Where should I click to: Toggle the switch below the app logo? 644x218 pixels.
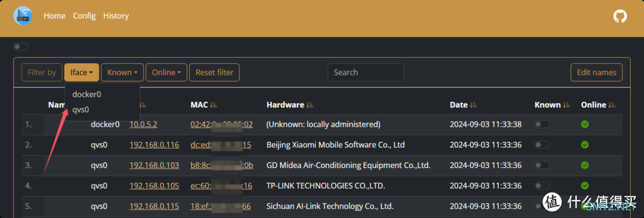(x=21, y=47)
